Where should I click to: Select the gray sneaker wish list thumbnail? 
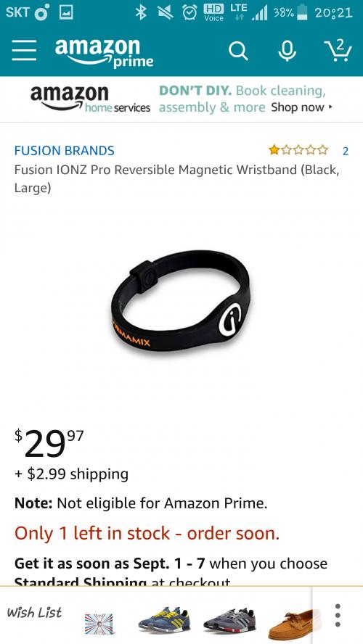231,619
